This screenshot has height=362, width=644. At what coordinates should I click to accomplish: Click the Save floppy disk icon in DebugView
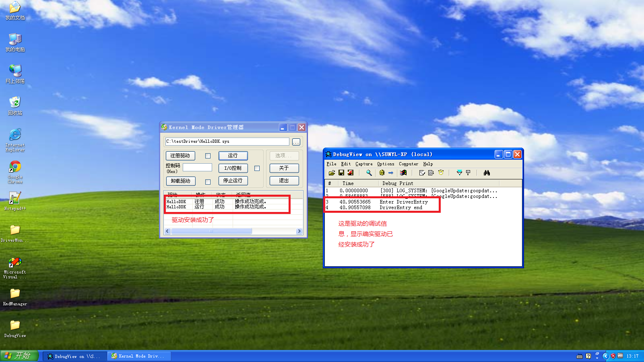tap(341, 173)
